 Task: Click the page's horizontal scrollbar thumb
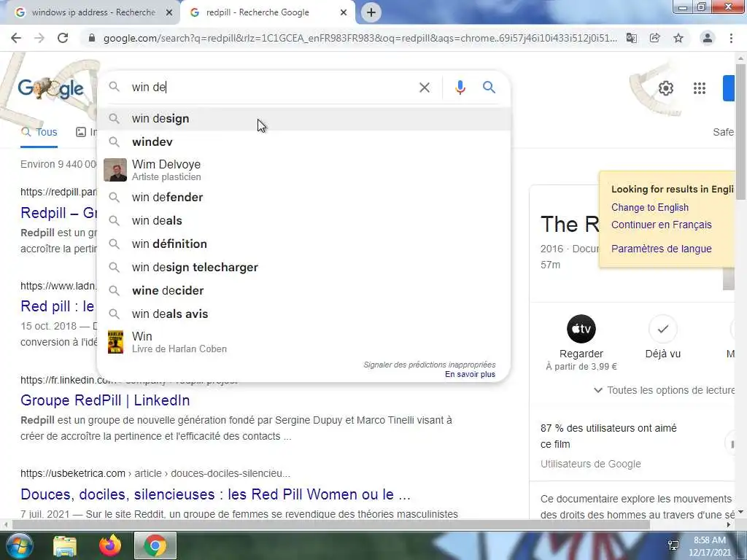click(331, 525)
